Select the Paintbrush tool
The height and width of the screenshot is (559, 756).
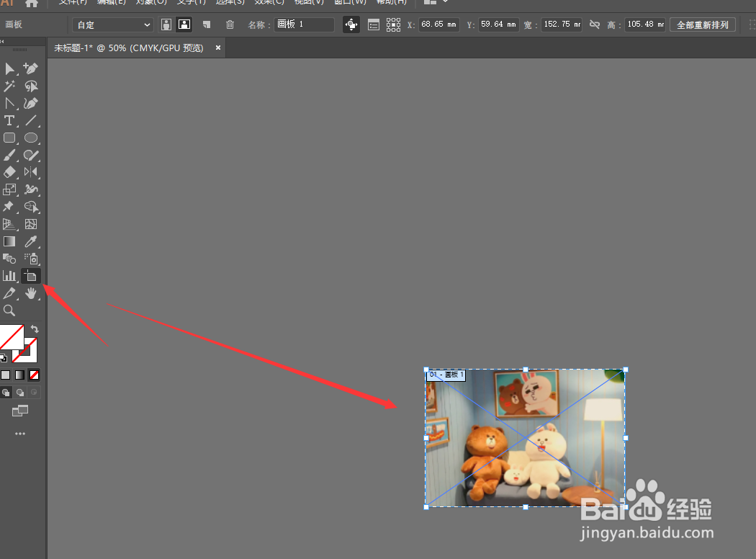pyautogui.click(x=9, y=156)
